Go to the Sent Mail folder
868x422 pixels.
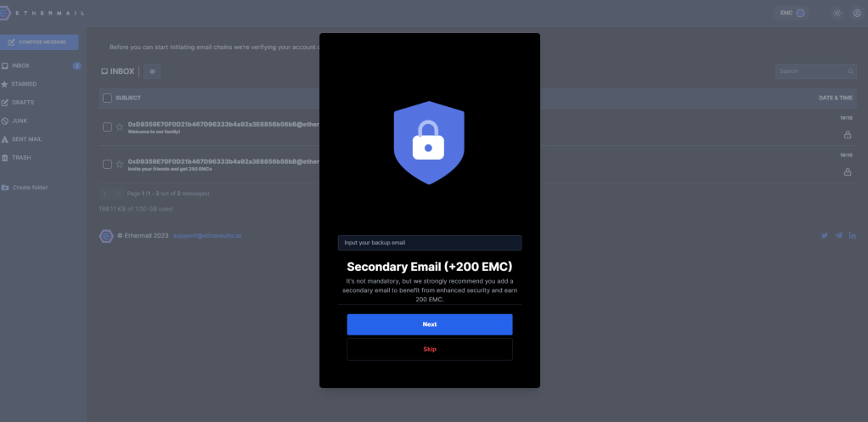[x=26, y=139]
